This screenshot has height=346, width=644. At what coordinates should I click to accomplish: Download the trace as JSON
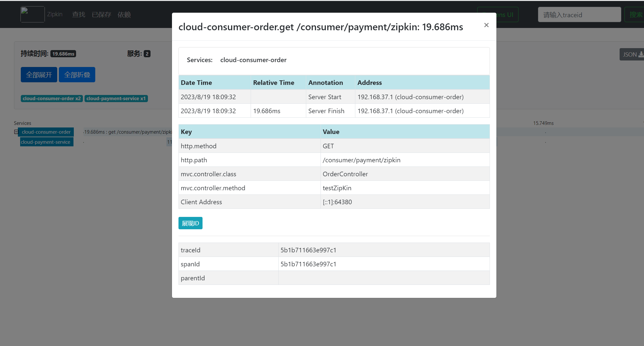(x=632, y=54)
